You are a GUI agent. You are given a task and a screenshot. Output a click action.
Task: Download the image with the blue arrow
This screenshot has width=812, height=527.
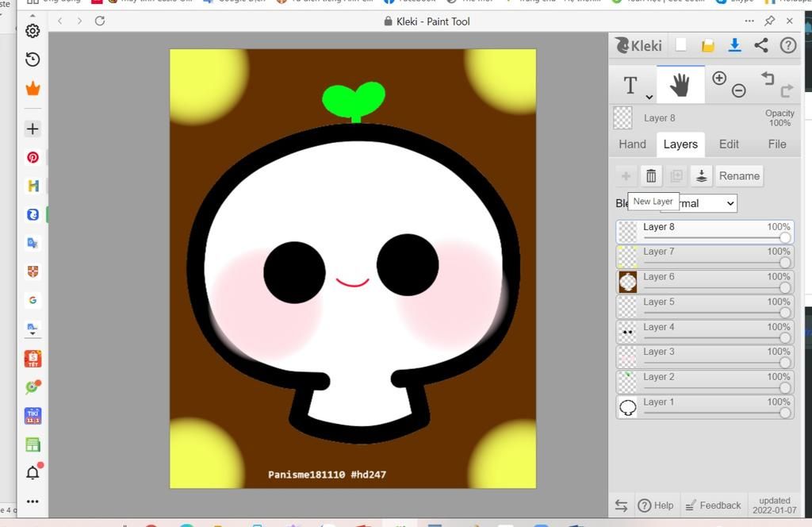(x=734, y=45)
